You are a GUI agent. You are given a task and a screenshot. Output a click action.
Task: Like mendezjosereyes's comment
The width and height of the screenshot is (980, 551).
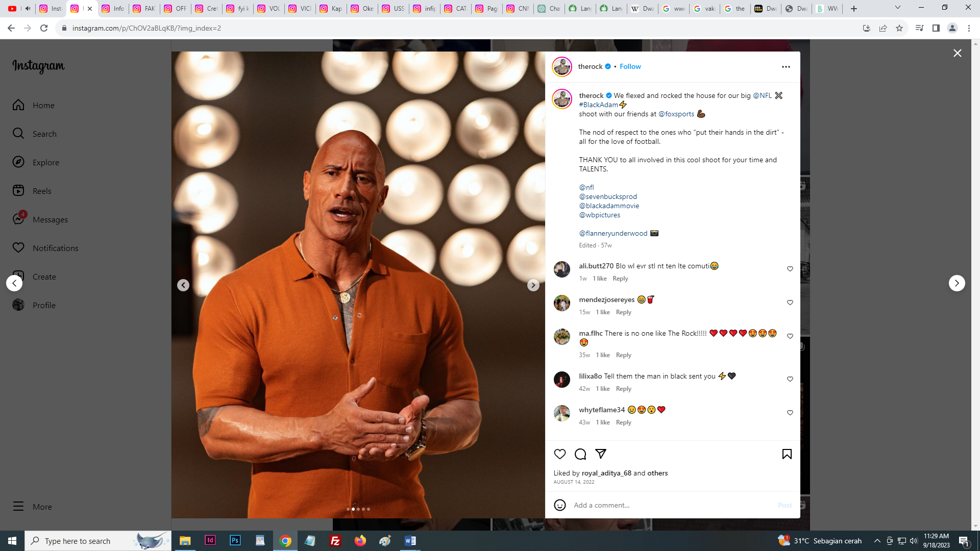[790, 303]
